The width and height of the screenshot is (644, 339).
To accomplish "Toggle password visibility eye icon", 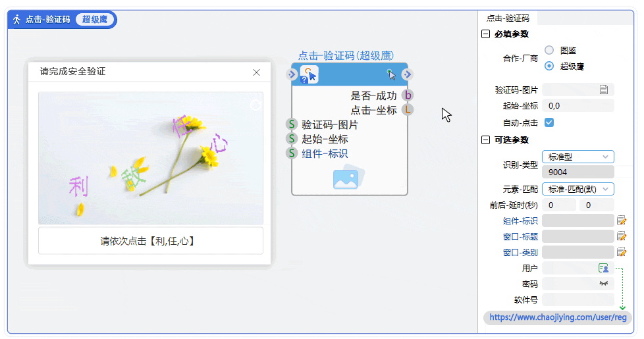I will 603,284.
